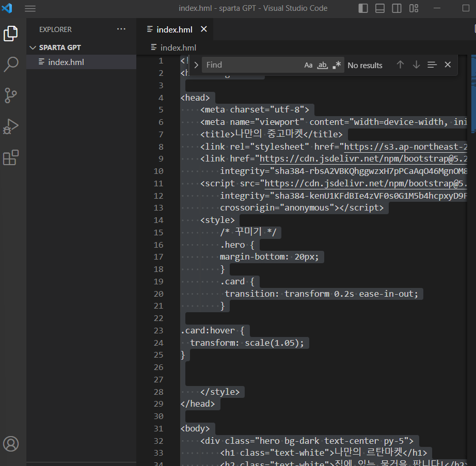Close the Find widget

pyautogui.click(x=448, y=65)
